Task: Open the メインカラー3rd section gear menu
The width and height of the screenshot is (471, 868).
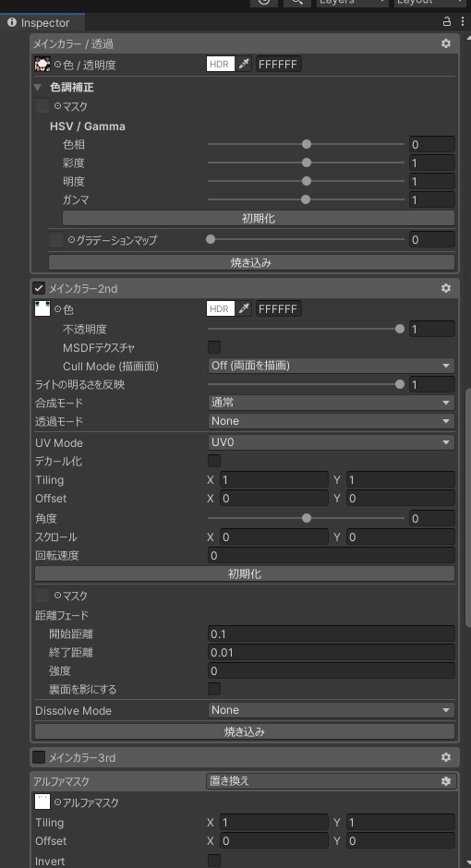Action: coord(445,757)
